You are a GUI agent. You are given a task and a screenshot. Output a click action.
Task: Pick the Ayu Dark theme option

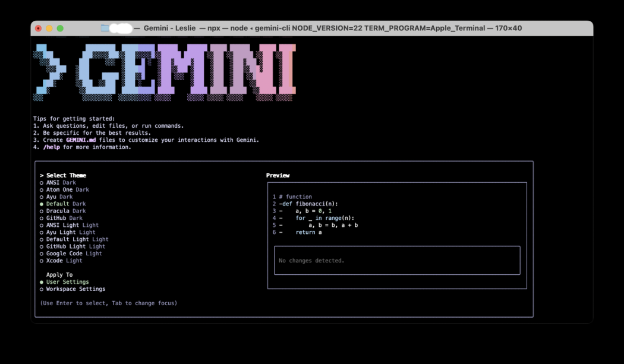[59, 197]
